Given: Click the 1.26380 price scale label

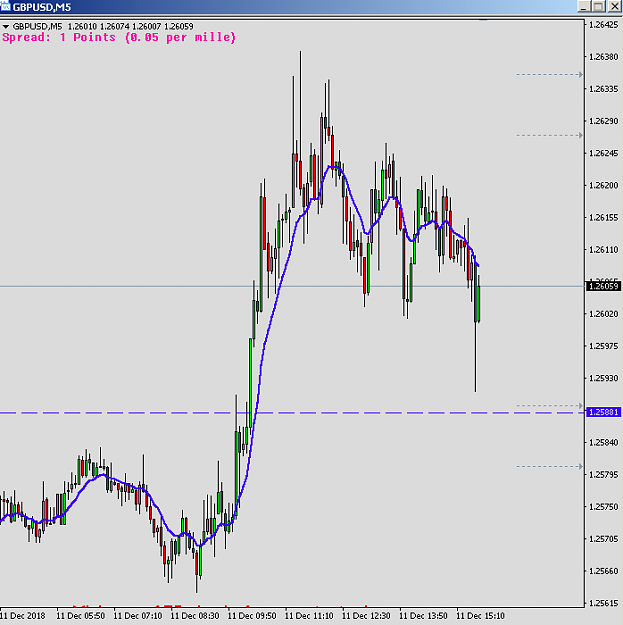Looking at the screenshot, I should pos(603,57).
